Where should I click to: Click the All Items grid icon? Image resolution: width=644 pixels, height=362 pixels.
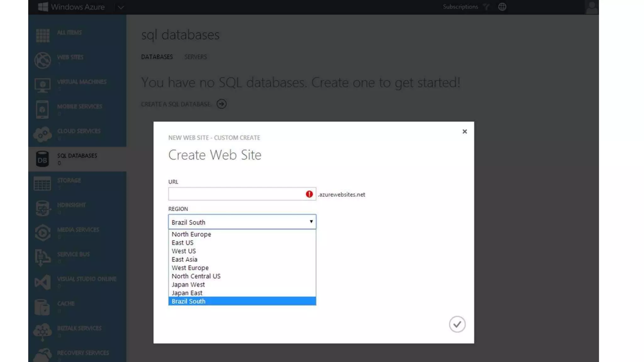[42, 35]
